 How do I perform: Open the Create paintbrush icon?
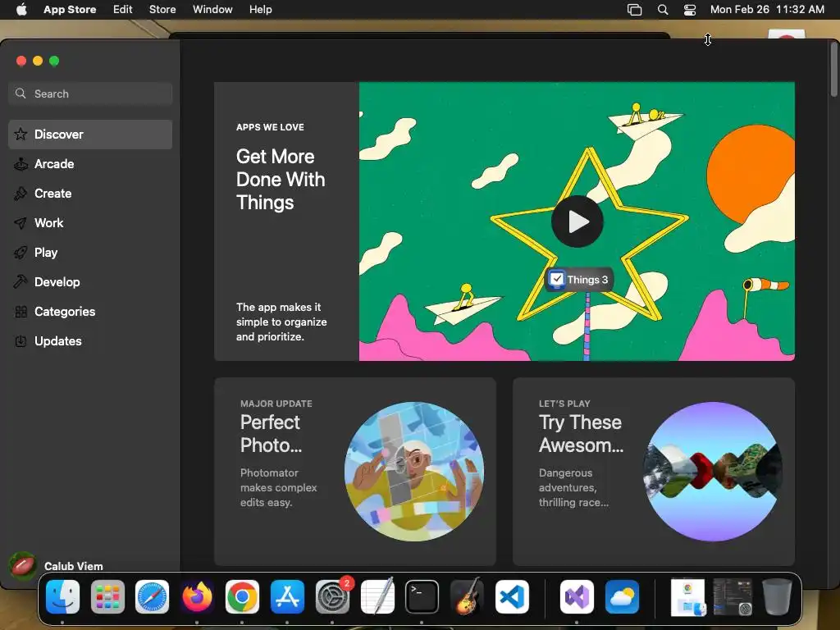[21, 194]
